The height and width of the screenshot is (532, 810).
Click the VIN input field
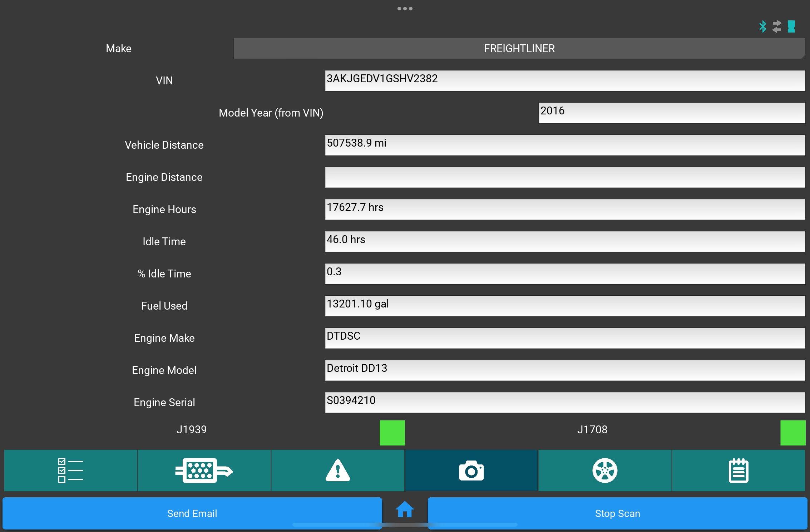point(564,78)
